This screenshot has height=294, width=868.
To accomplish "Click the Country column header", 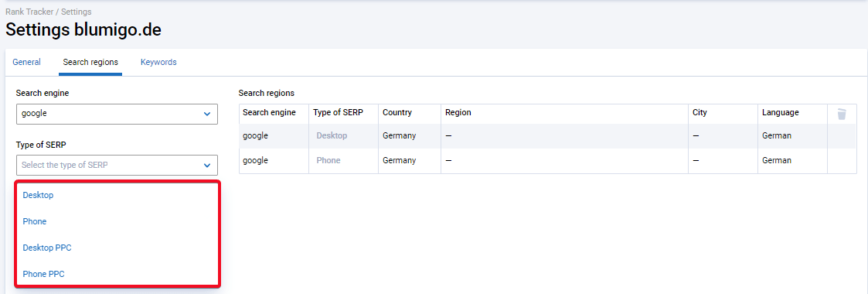I will [397, 112].
